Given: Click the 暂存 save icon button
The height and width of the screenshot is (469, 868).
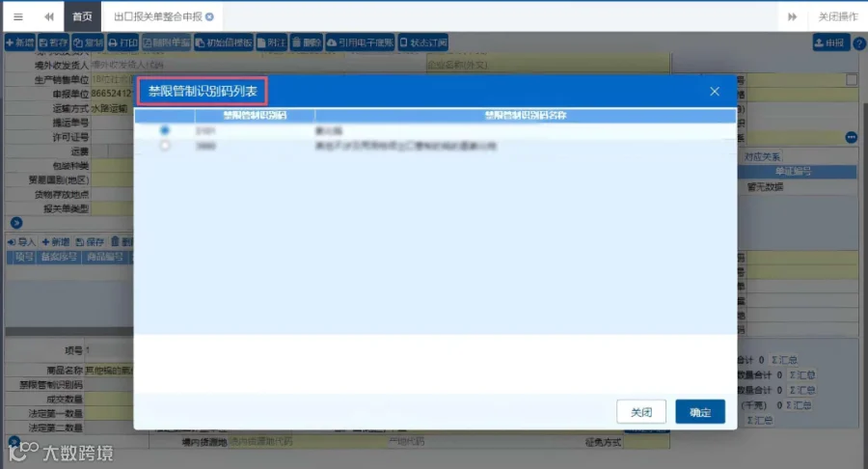Looking at the screenshot, I should tap(53, 42).
